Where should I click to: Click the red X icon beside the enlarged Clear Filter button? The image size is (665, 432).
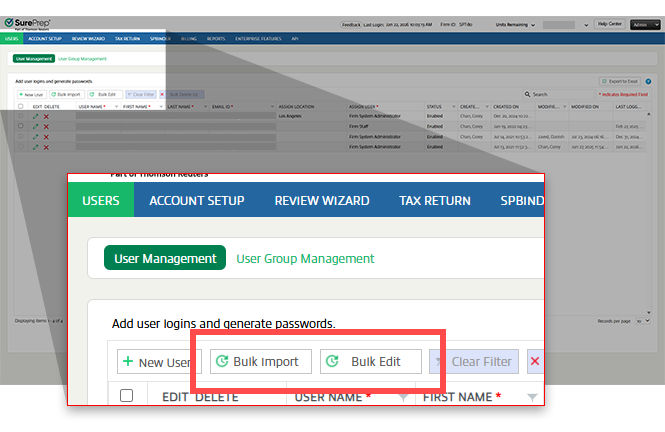point(535,361)
